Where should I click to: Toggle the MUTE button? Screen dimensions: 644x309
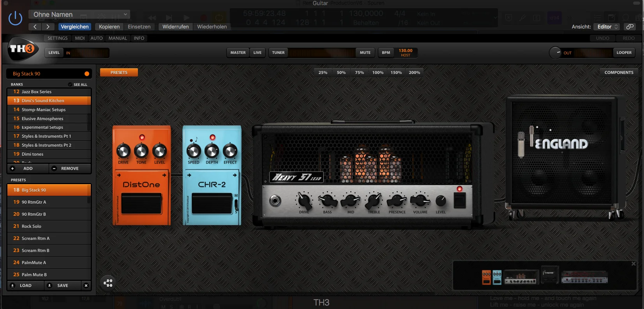(x=365, y=53)
